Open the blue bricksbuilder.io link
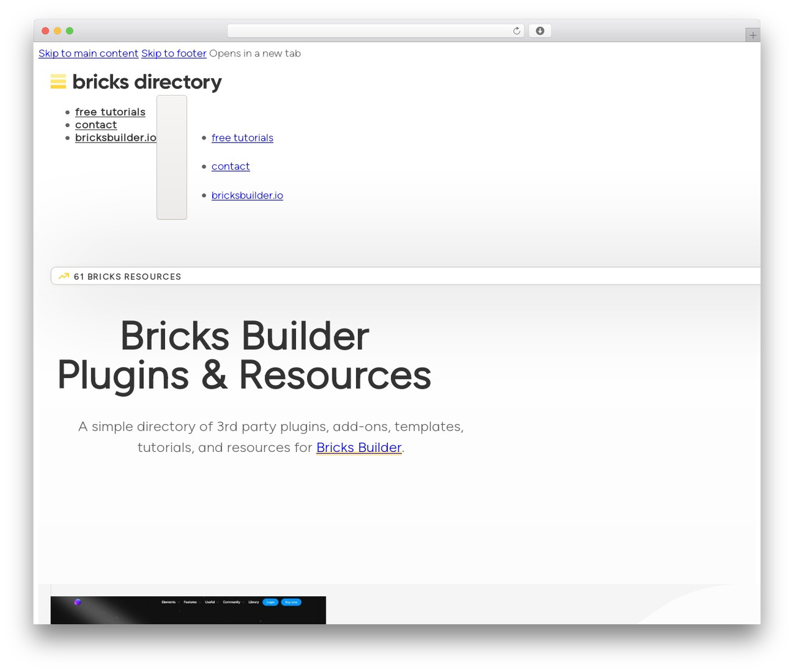 248,196
